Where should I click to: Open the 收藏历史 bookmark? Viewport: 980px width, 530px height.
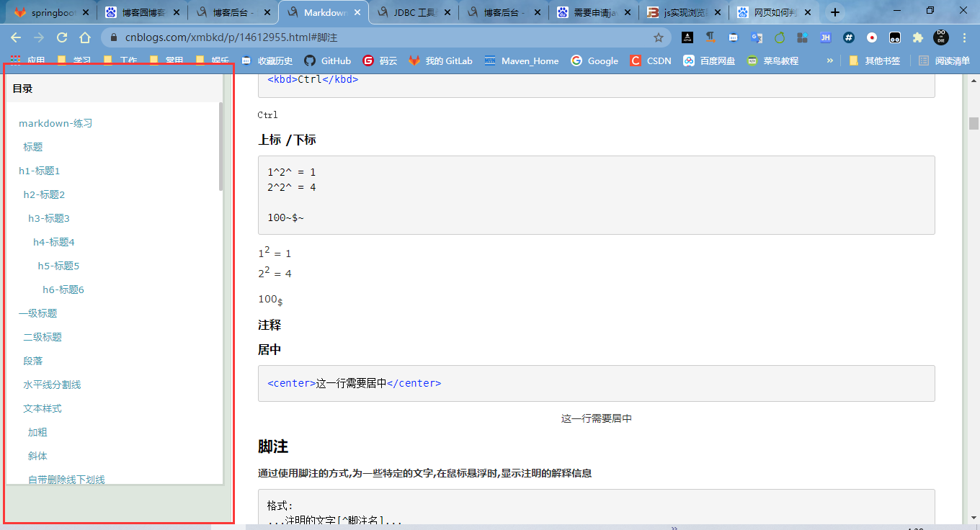pos(267,61)
